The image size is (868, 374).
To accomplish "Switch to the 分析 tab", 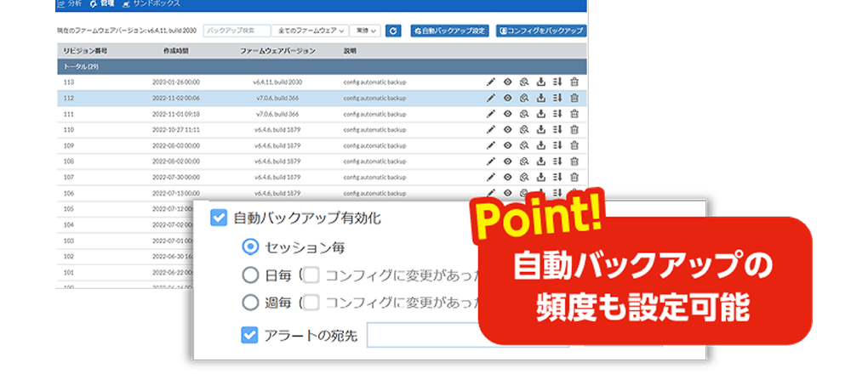I will point(69,3).
